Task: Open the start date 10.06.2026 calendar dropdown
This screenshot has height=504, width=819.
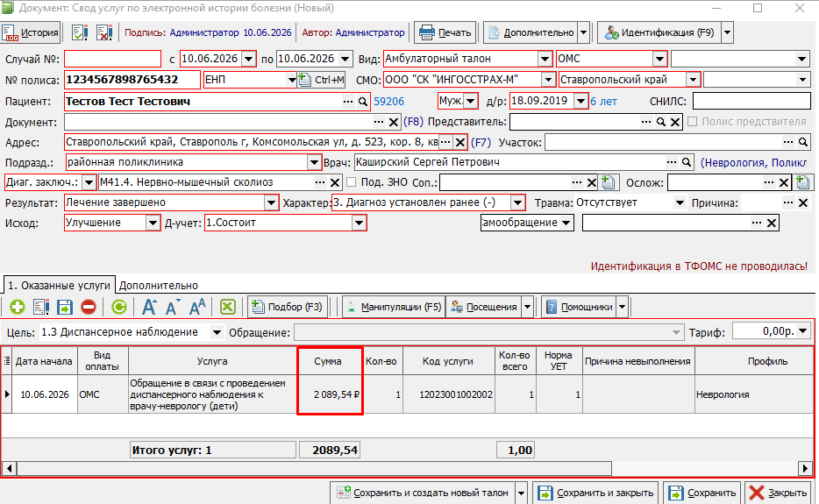Action: coord(249,59)
